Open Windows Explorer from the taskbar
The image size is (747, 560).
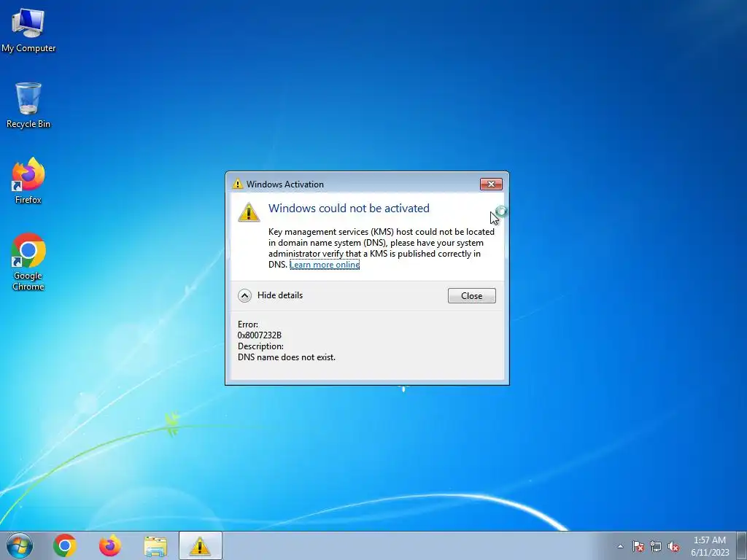155,546
